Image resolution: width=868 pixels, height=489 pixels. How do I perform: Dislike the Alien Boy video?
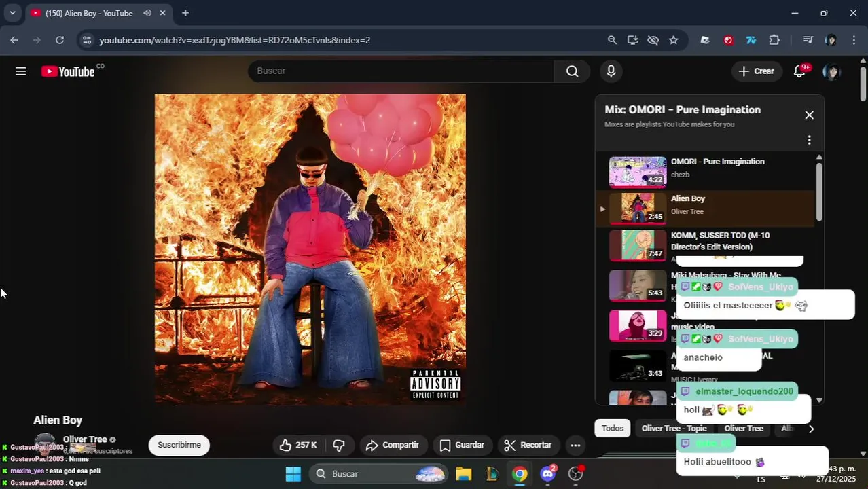339,446
